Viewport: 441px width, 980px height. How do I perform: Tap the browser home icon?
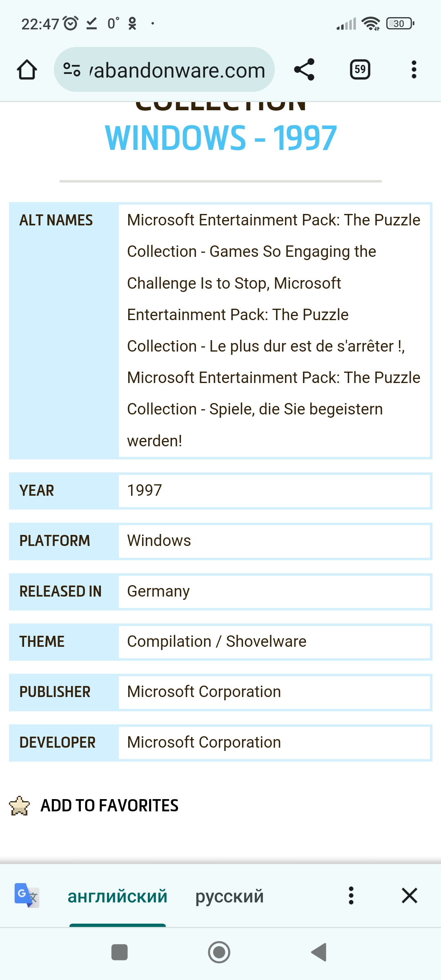pyautogui.click(x=27, y=70)
